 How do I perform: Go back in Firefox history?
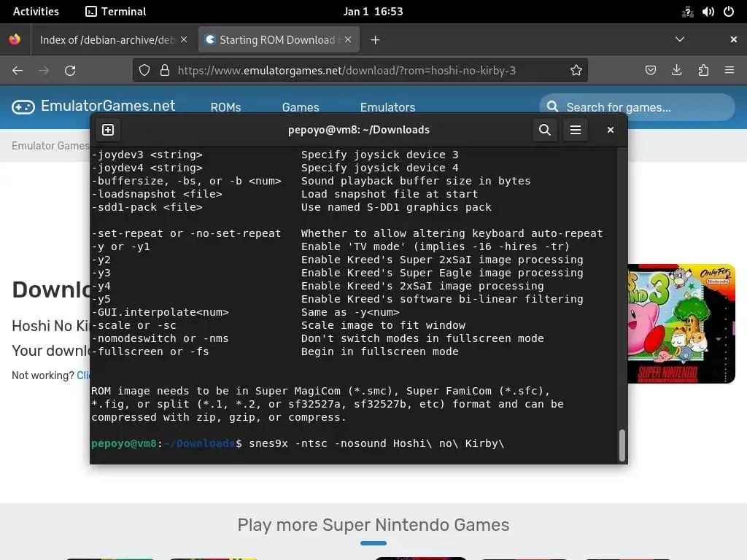coord(18,71)
